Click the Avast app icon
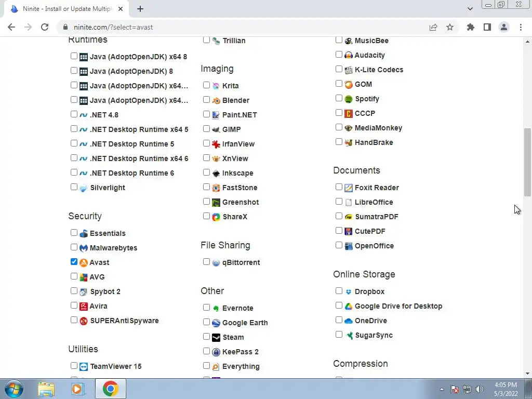This screenshot has height=399, width=532. [x=84, y=262]
